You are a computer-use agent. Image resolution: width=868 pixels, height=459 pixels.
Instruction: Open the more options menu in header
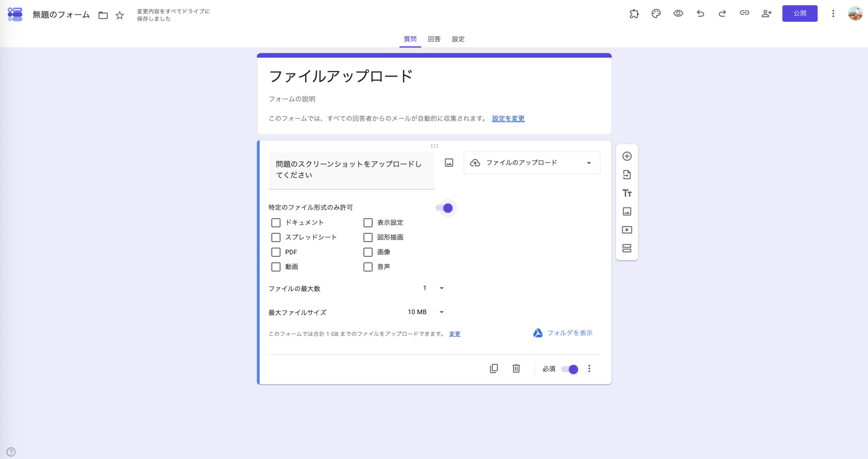[833, 14]
